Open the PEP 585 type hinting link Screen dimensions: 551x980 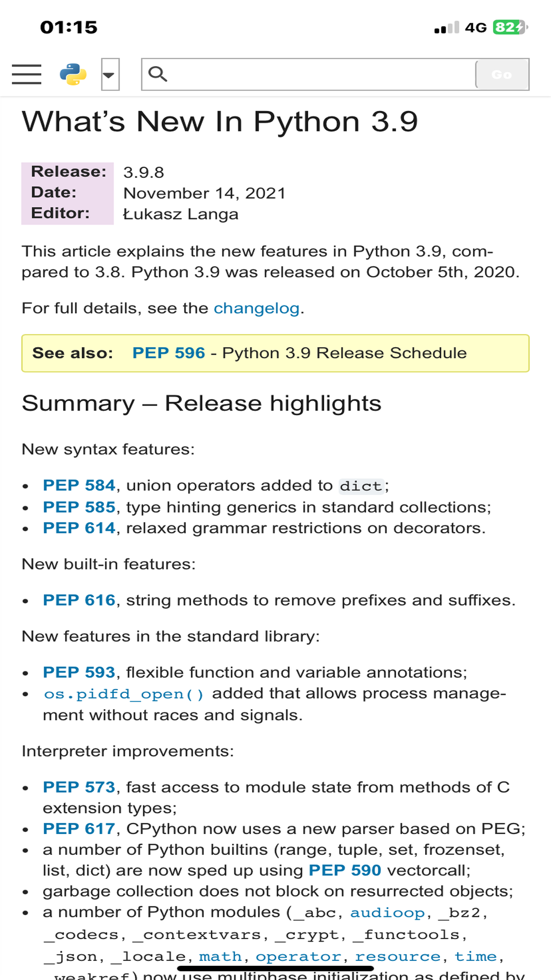tap(79, 506)
